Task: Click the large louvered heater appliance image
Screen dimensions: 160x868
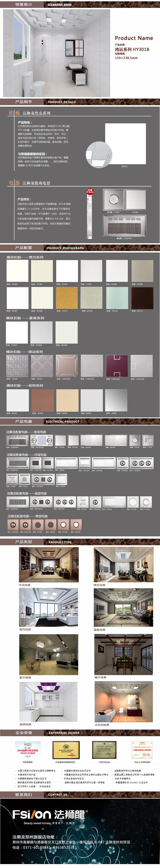Action: 124,225
